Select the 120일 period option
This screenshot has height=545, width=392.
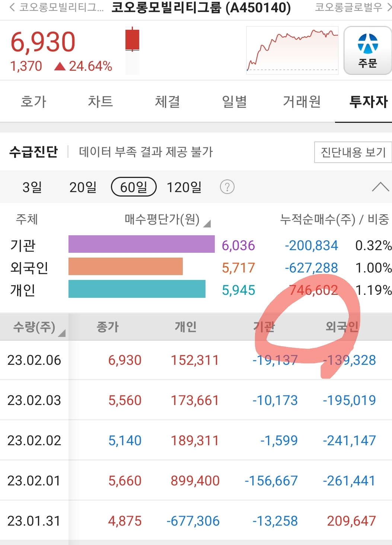(x=184, y=187)
